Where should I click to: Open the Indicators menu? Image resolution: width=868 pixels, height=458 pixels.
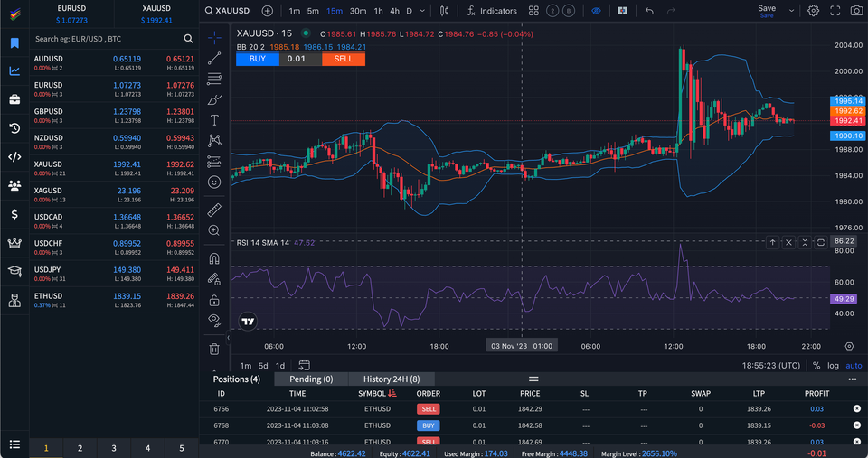point(491,11)
